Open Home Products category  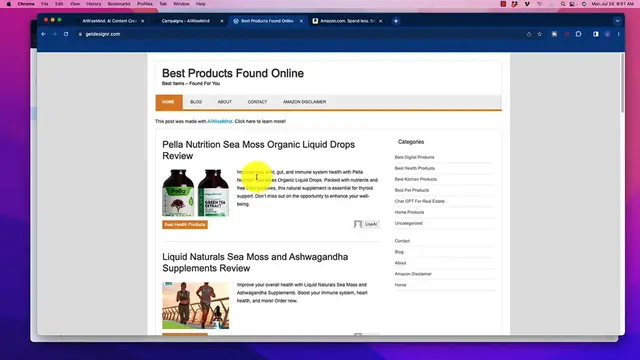pos(409,212)
